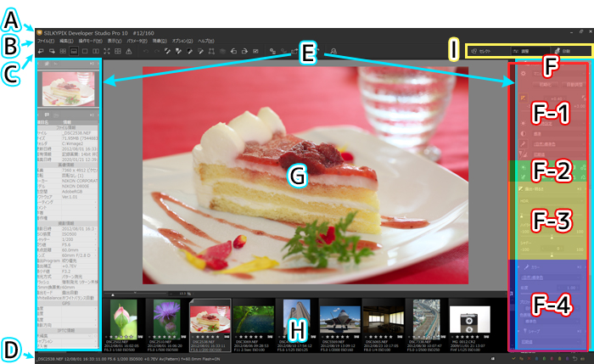Image resolution: width=594 pixels, height=364 pixels.
Task: Open the side-by-side comparison view icon
Action: [96, 51]
